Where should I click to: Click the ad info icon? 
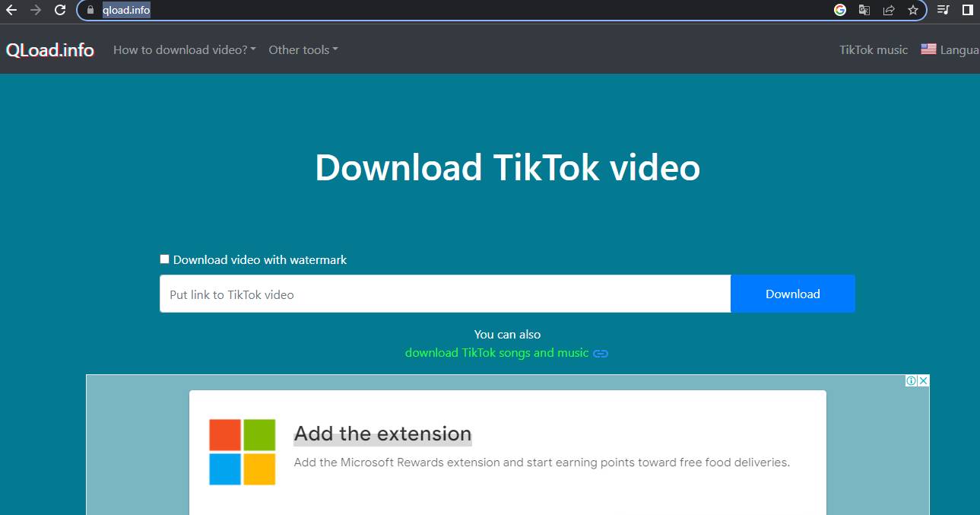[911, 380]
